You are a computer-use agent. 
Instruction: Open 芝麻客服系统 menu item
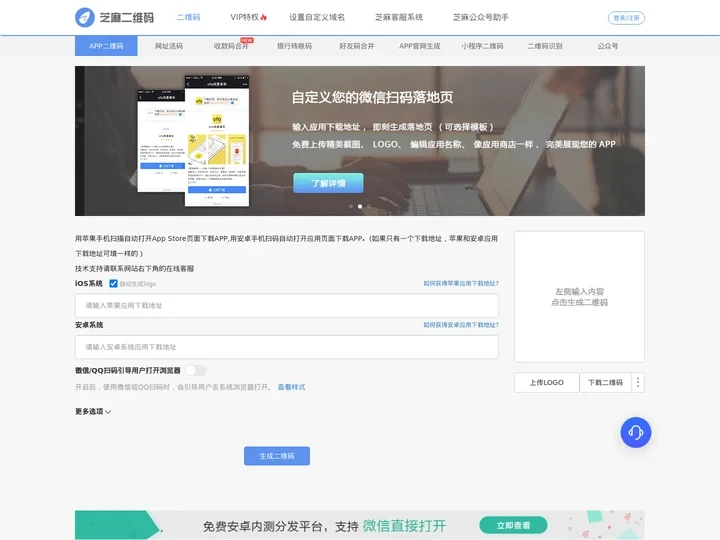399,17
